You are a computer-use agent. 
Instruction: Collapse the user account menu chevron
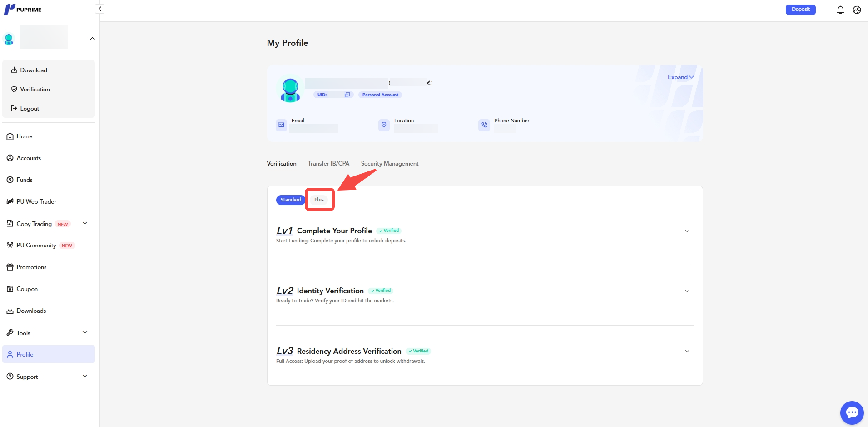tap(92, 39)
